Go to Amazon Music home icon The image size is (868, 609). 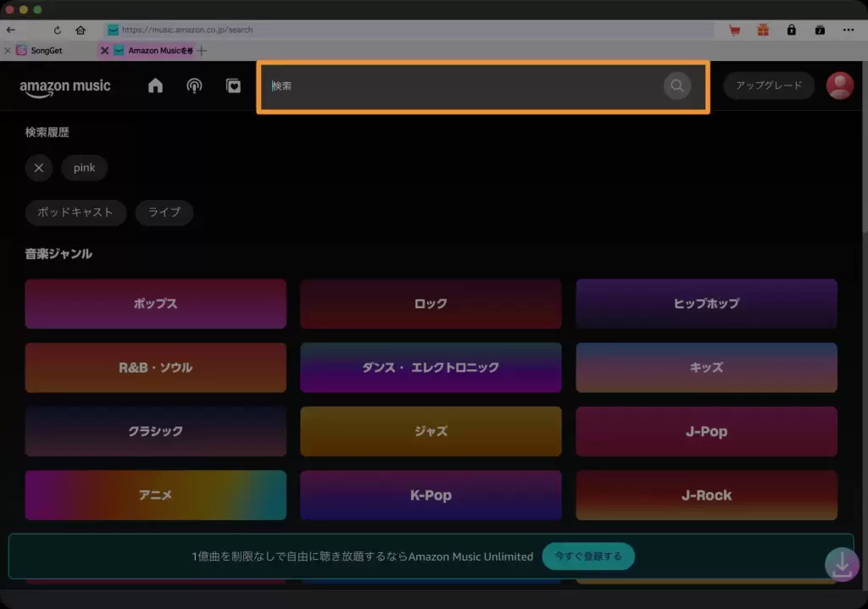(x=155, y=86)
